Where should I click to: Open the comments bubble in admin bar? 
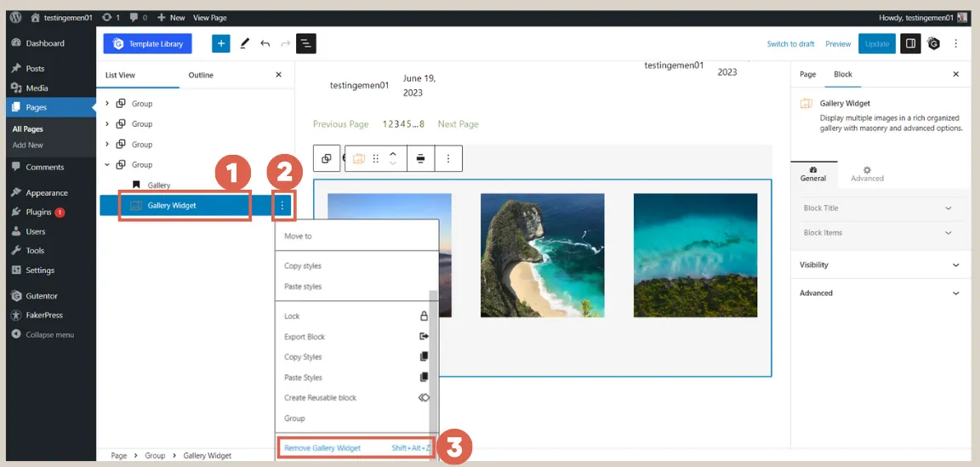coord(138,18)
